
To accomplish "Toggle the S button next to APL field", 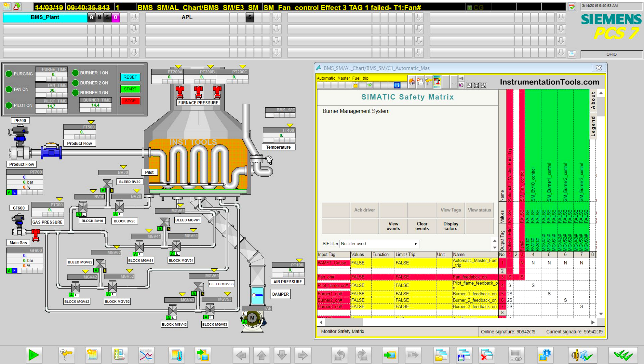I will coord(250,18).
